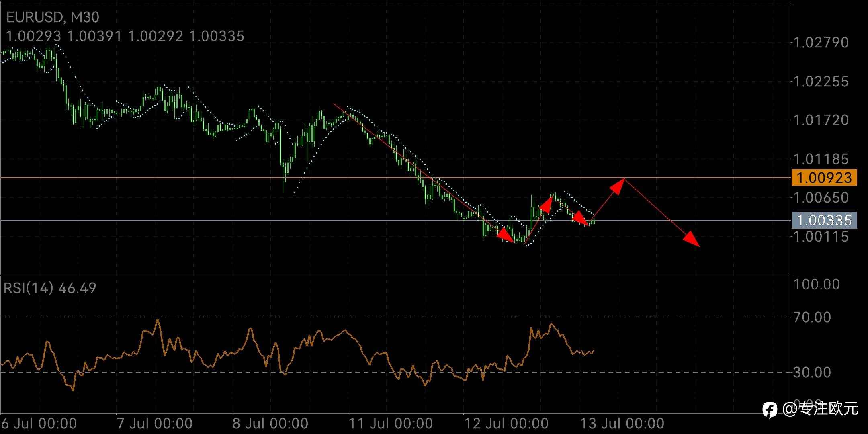Click the RSI(14) 46.49 indicator label

point(50,288)
